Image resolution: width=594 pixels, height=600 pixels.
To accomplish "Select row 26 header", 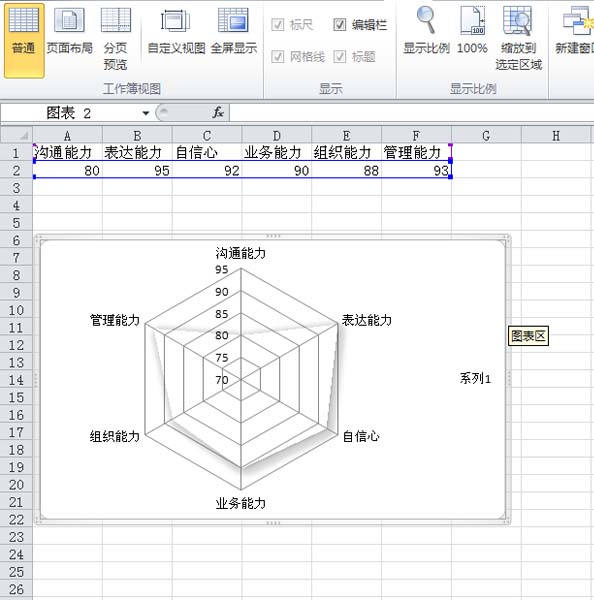I will pyautogui.click(x=16, y=590).
